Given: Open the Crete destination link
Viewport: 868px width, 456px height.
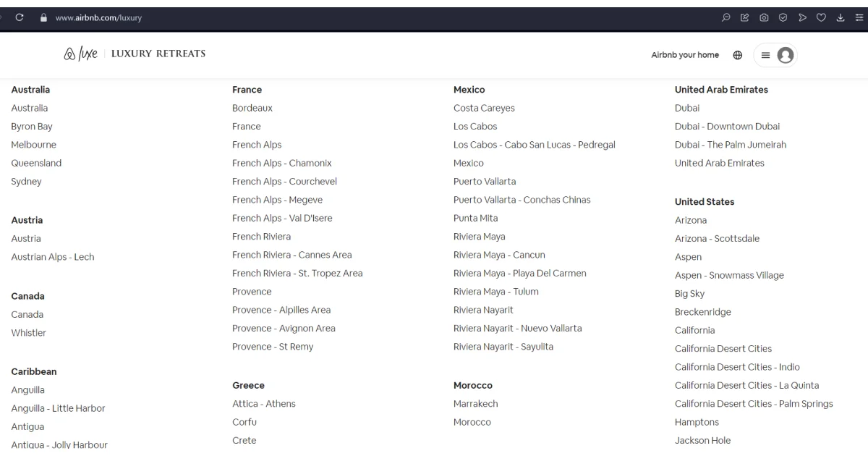Looking at the screenshot, I should coord(244,440).
